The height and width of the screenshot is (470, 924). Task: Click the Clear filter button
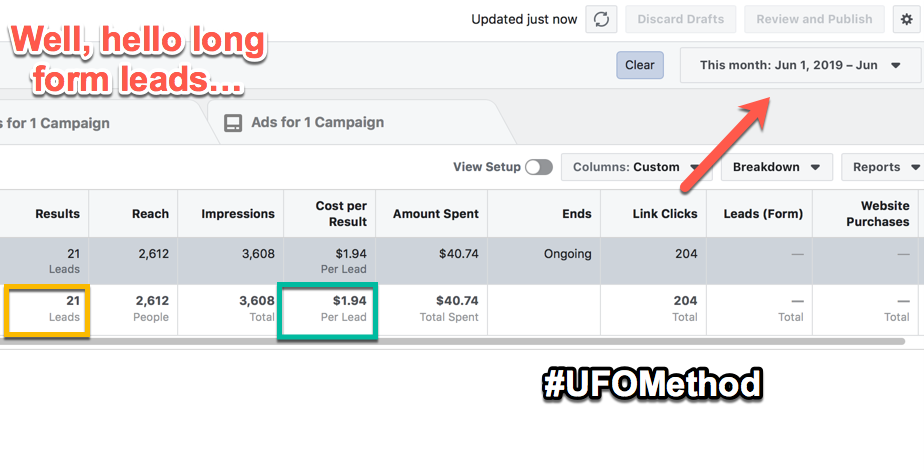(x=640, y=65)
